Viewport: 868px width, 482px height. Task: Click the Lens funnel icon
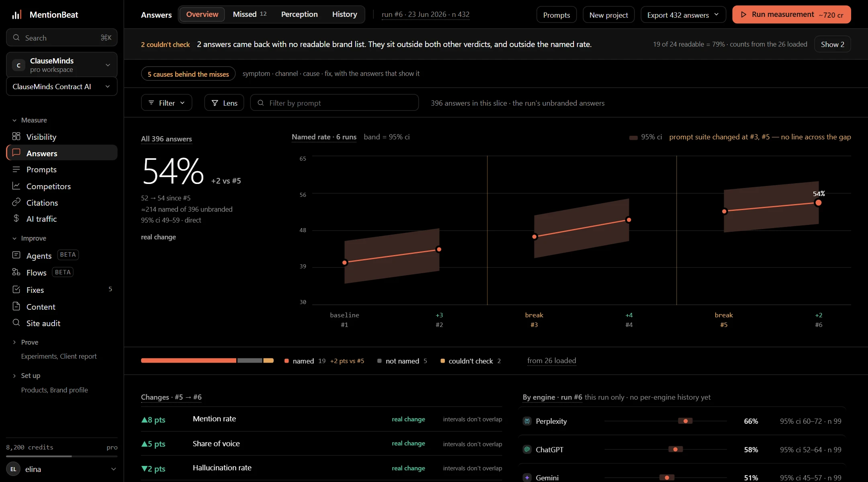pos(215,103)
